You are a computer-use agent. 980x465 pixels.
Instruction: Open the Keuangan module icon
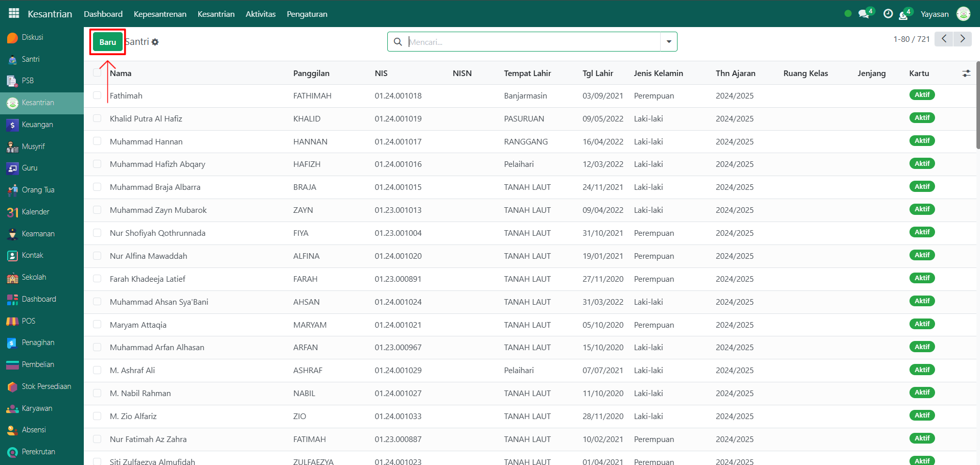pyautogui.click(x=13, y=125)
